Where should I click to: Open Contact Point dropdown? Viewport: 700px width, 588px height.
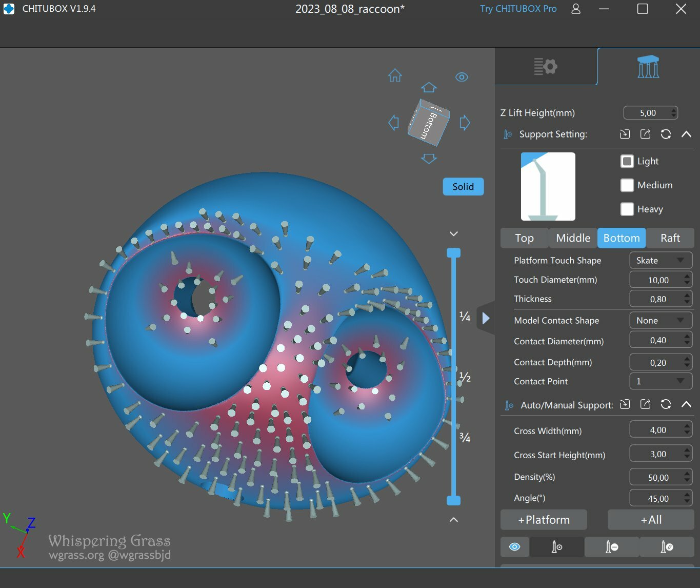tap(661, 381)
